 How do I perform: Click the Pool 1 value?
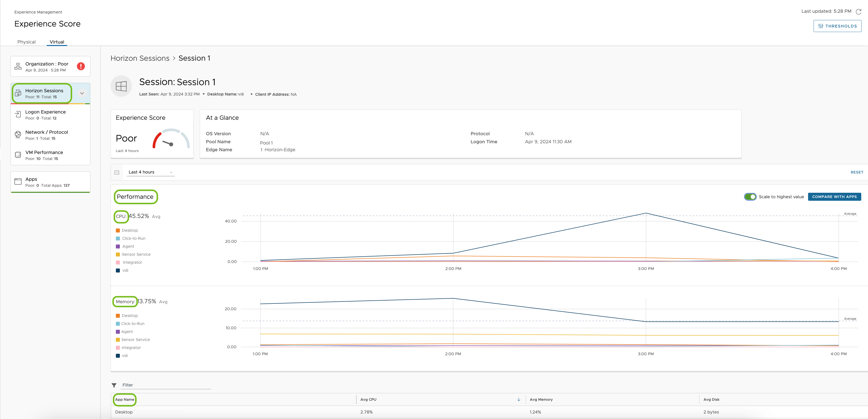pos(266,143)
